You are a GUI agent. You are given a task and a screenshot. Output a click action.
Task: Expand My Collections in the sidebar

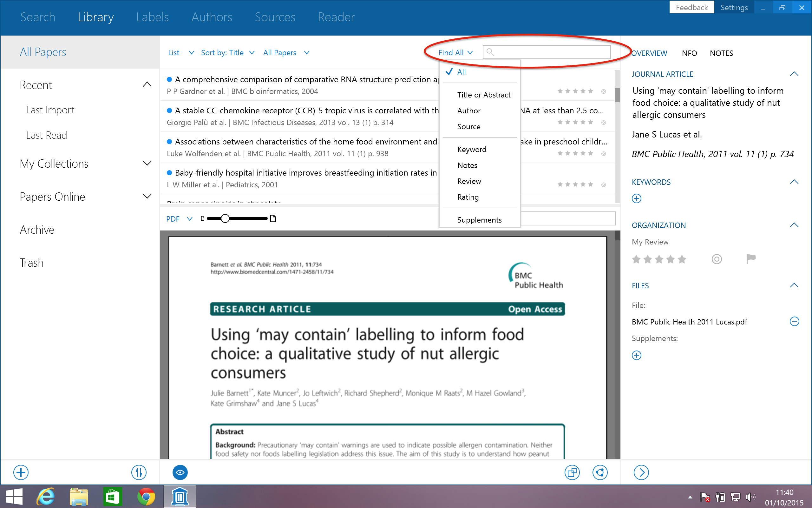click(147, 163)
